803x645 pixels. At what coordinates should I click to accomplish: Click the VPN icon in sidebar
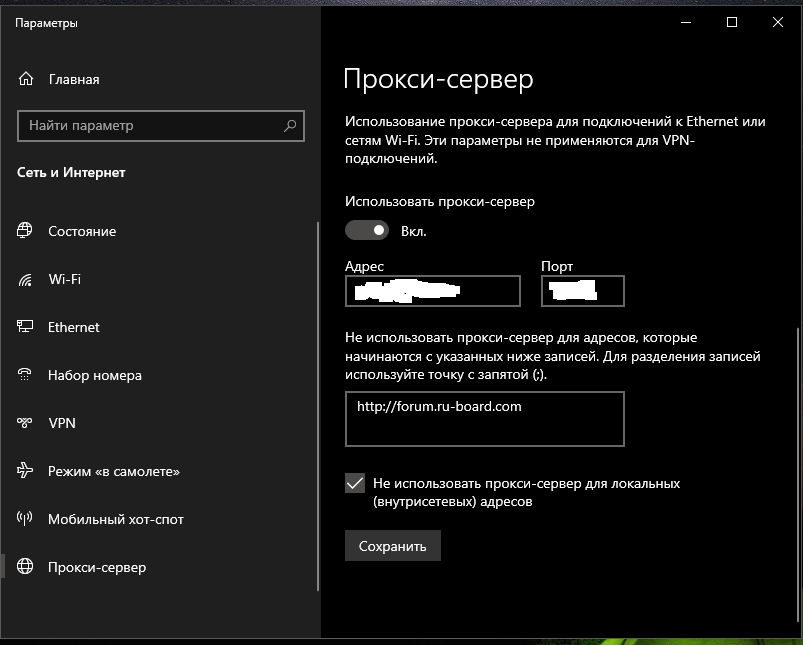(26, 423)
